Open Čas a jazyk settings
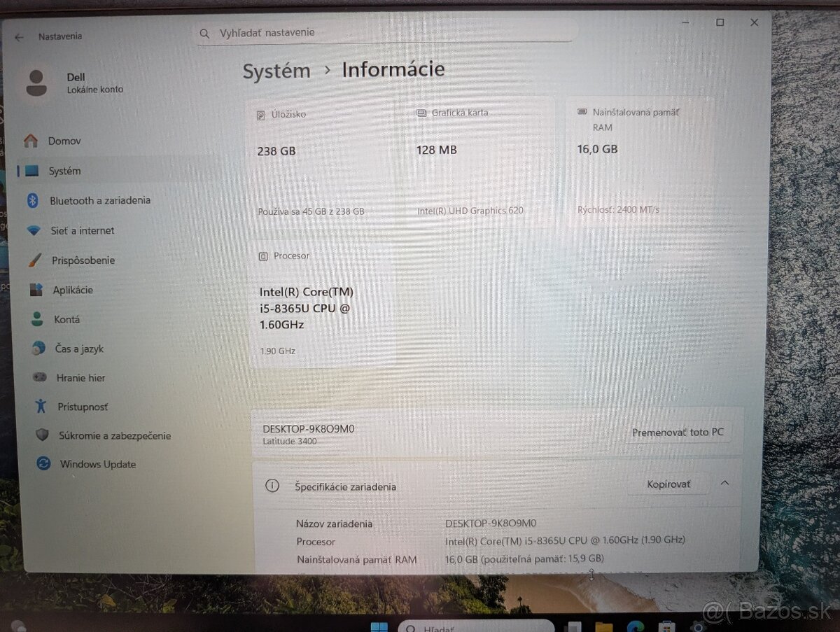This screenshot has width=840, height=632. click(76, 349)
